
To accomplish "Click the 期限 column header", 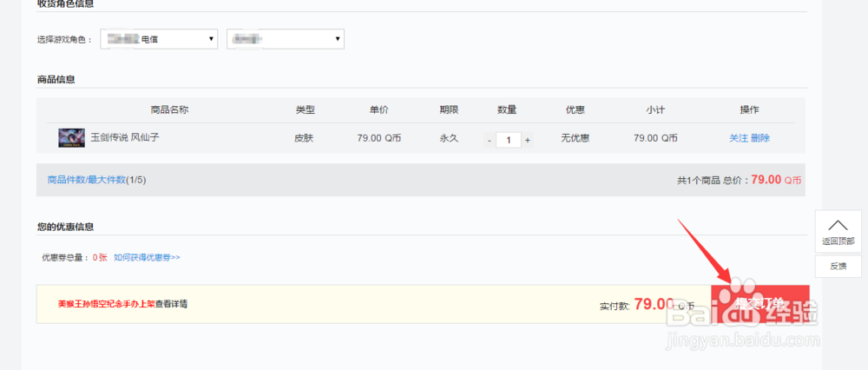I will coord(449,109).
